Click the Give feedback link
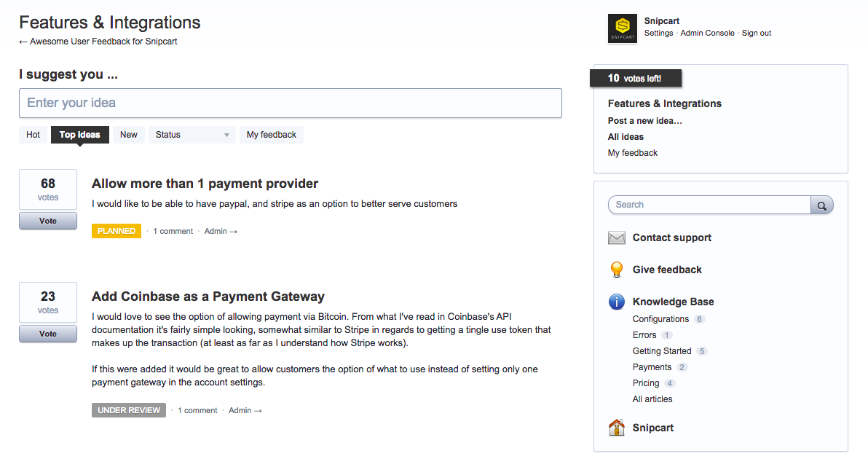Viewport: 868px width, 459px height. [667, 270]
